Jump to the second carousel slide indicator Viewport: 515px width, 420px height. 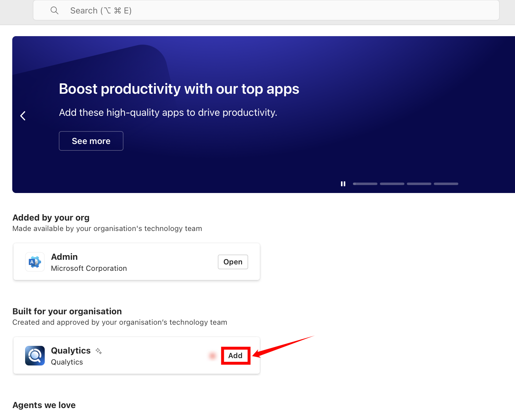tap(392, 184)
